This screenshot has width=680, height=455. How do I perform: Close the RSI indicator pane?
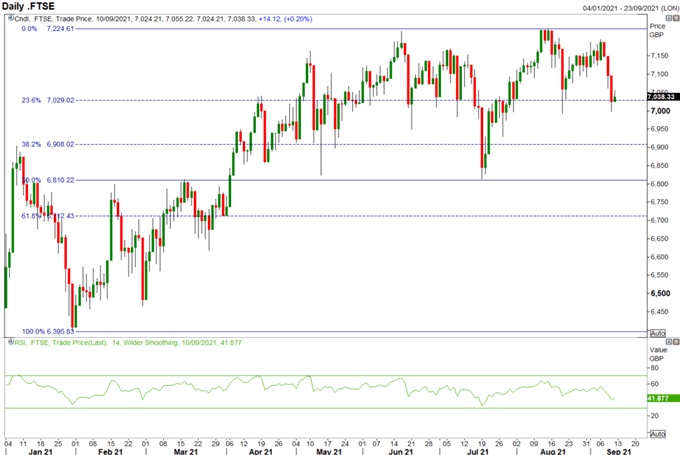676,342
